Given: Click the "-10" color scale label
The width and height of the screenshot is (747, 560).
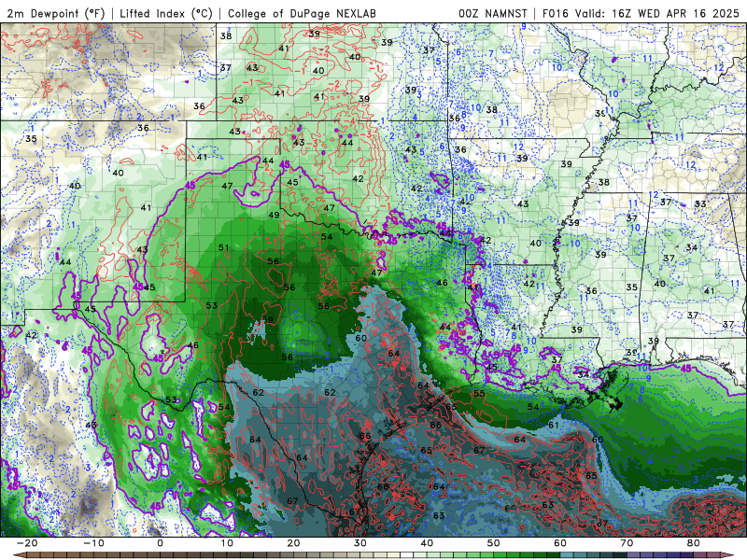Looking at the screenshot, I should click(93, 543).
